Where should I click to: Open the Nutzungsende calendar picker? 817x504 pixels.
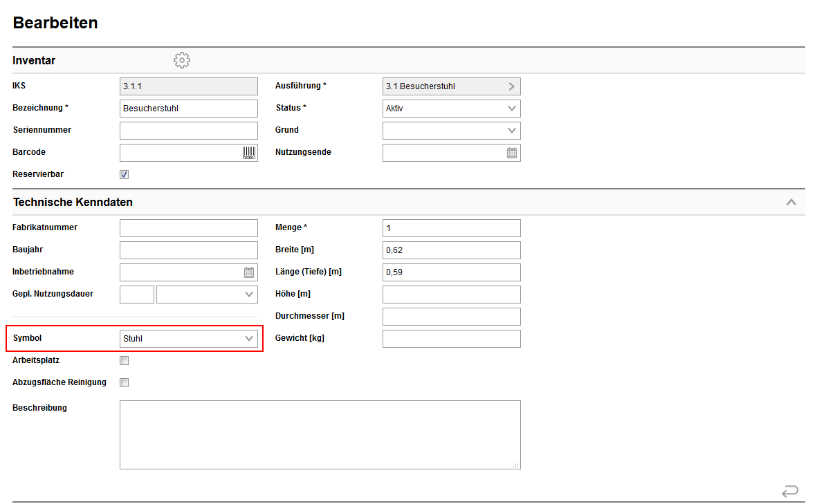pos(512,153)
